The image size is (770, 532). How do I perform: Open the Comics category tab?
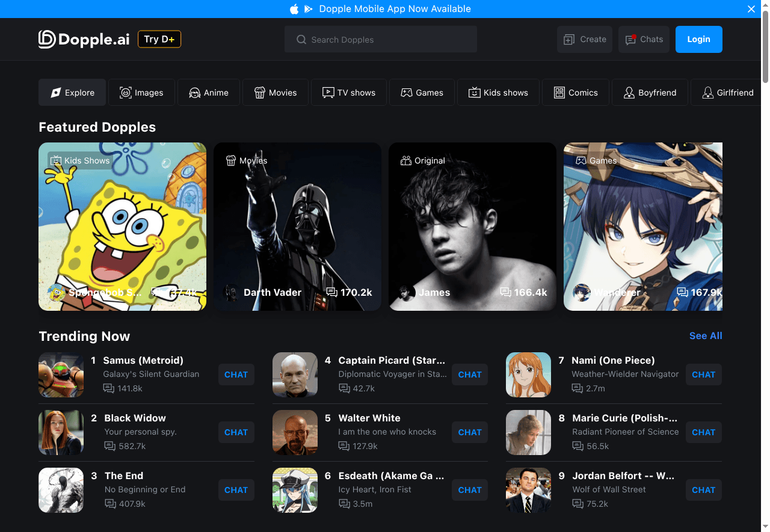pyautogui.click(x=576, y=93)
